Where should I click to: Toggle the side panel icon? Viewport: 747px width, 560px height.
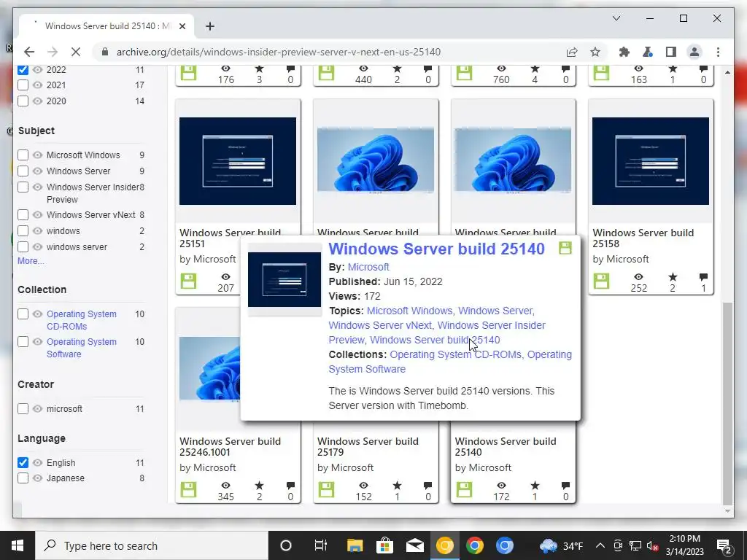point(671,52)
